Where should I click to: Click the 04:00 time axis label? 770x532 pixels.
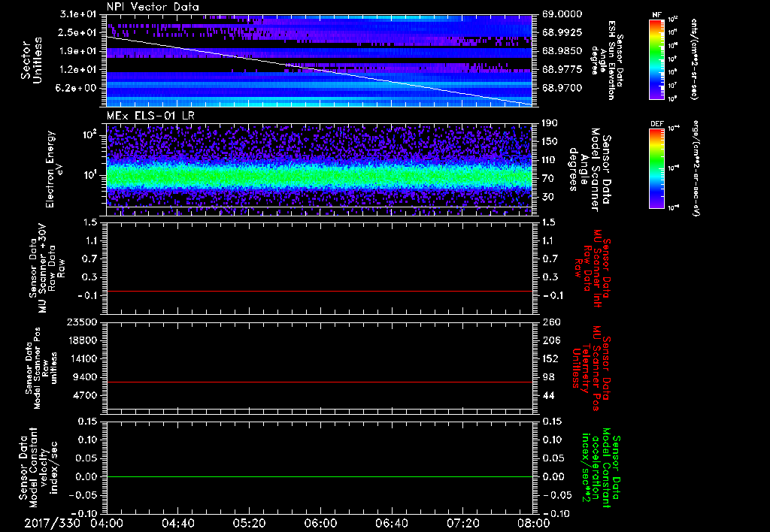click(x=108, y=523)
